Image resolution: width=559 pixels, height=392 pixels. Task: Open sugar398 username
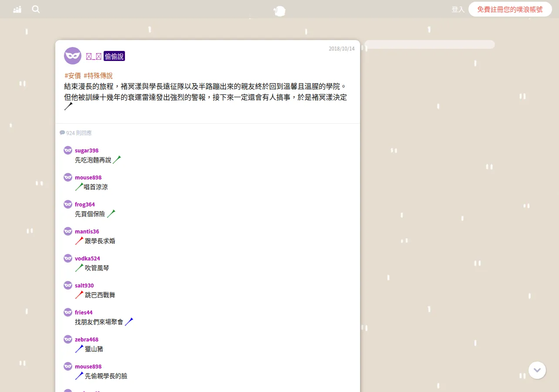(x=87, y=151)
